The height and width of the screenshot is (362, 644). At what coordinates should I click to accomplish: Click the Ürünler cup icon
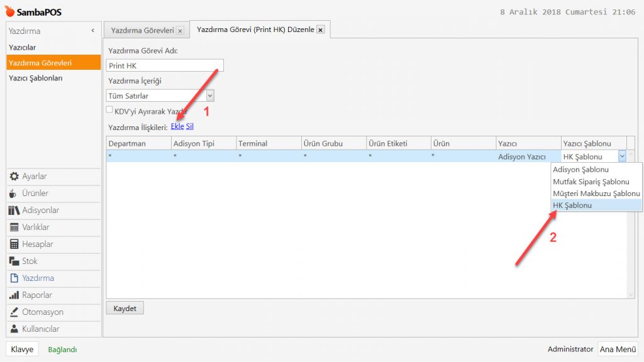point(14,194)
